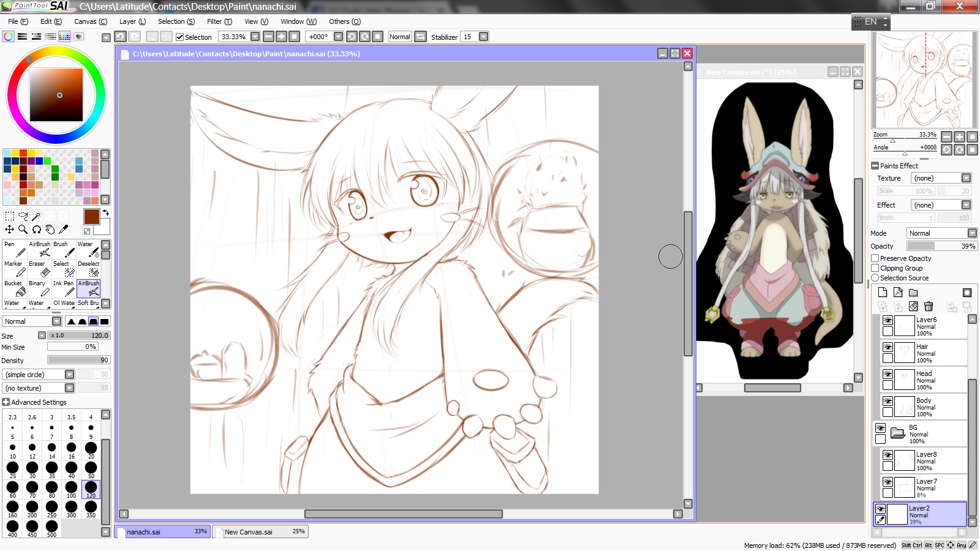The width and height of the screenshot is (980, 551).
Task: Choose the Eraser tool
Action: pos(39,269)
